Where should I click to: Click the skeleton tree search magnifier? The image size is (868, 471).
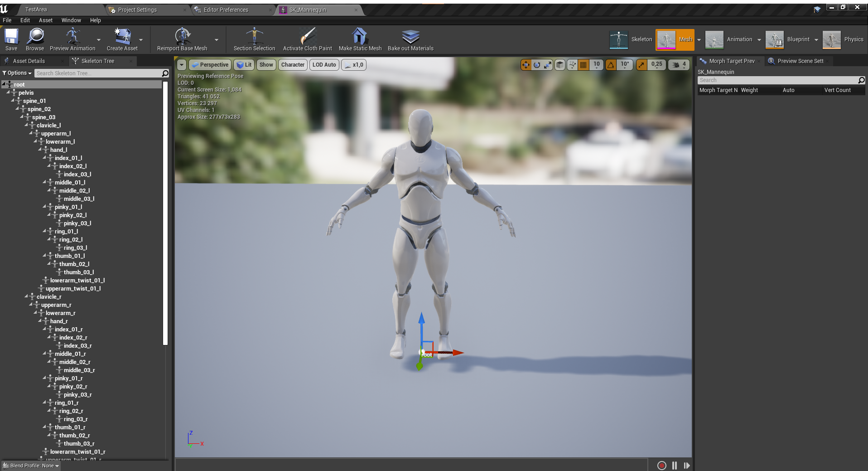point(165,73)
